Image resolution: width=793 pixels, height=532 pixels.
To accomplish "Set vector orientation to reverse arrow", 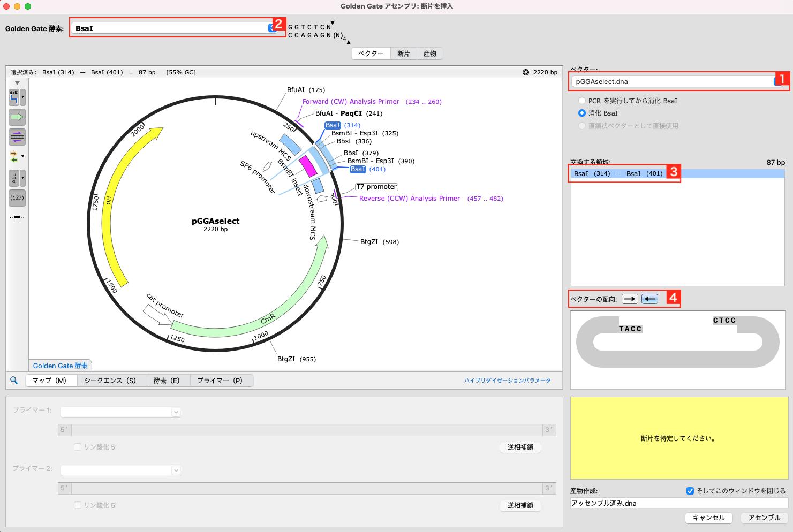I will tap(649, 299).
